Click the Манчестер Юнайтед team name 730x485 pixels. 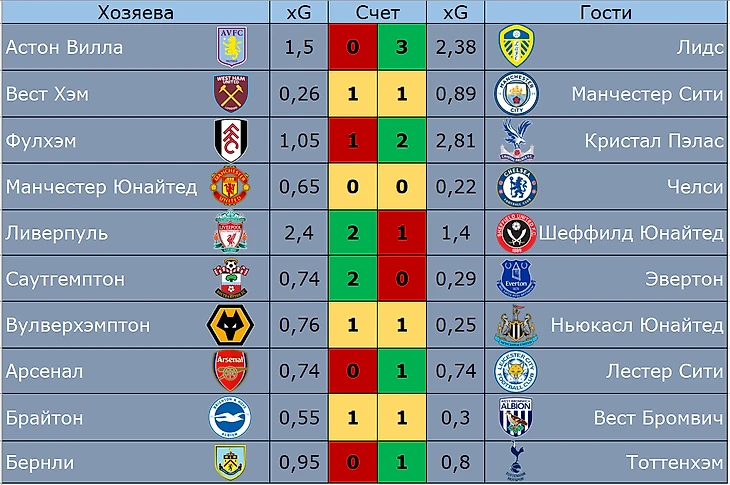click(x=101, y=187)
